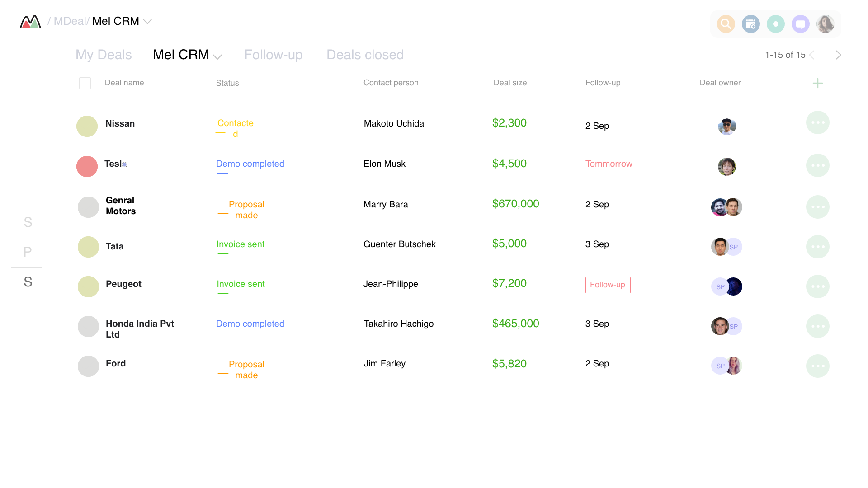Click contact Makoto Uchida

394,124
